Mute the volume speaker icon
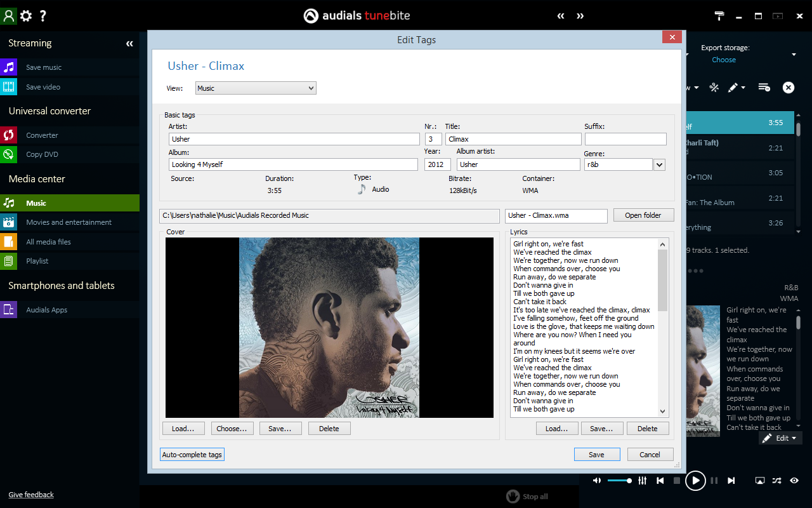Screen dimensions: 812x508 pyautogui.click(x=597, y=481)
